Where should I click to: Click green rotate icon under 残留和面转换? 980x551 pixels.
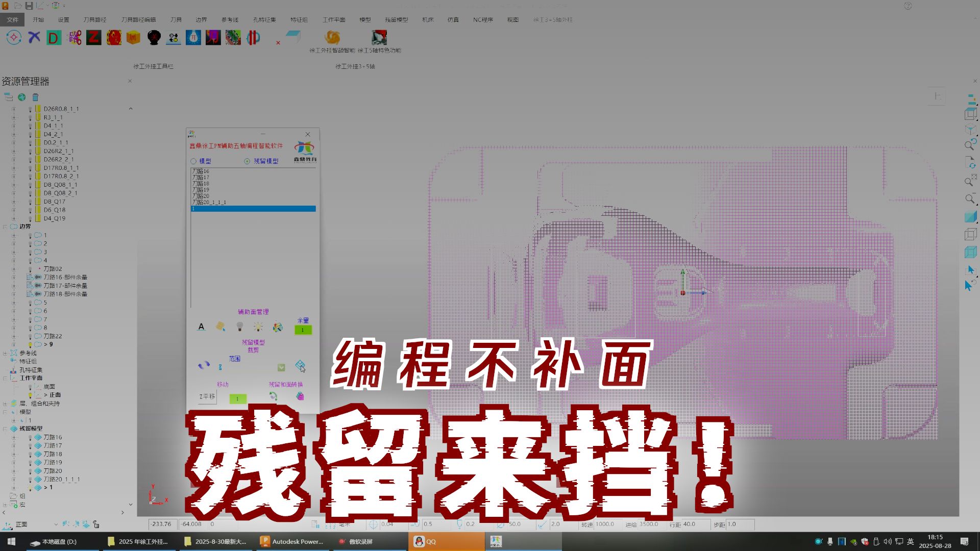point(273,396)
